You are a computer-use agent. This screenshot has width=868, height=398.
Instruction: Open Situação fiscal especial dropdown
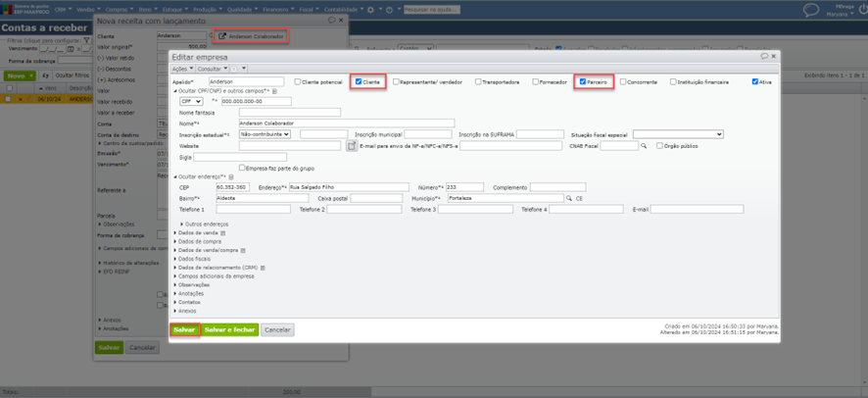tap(678, 134)
